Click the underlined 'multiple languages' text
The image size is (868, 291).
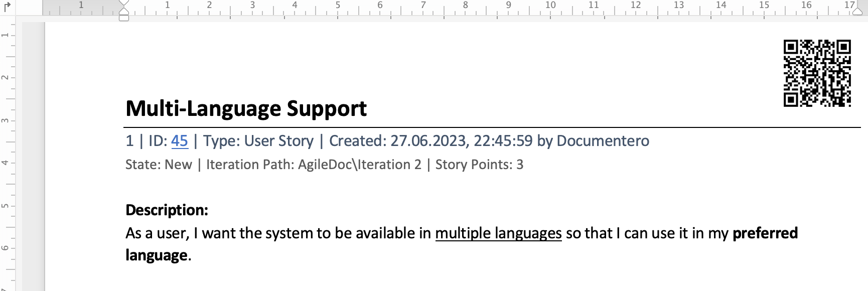tap(498, 233)
